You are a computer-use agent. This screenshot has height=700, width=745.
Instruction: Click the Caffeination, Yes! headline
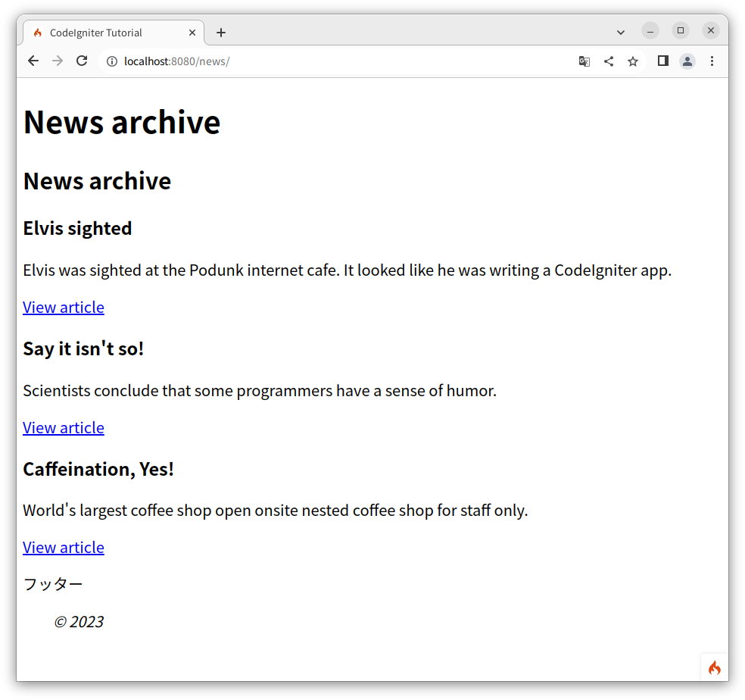pyautogui.click(x=98, y=469)
